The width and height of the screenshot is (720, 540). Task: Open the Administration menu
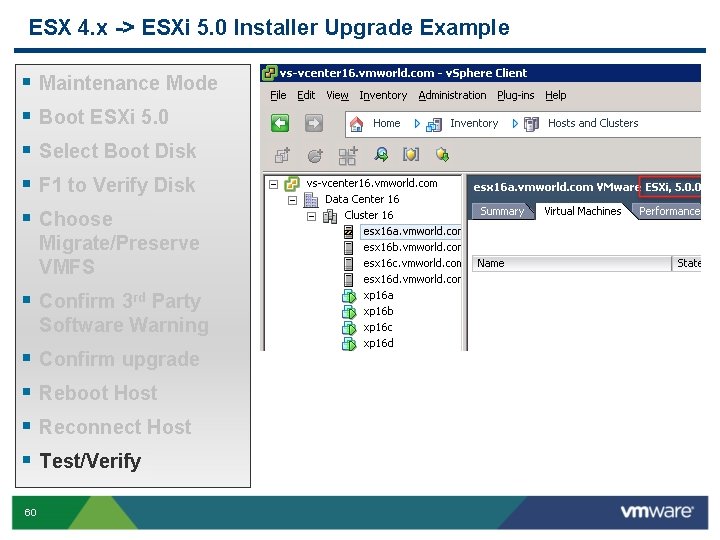coord(452,95)
